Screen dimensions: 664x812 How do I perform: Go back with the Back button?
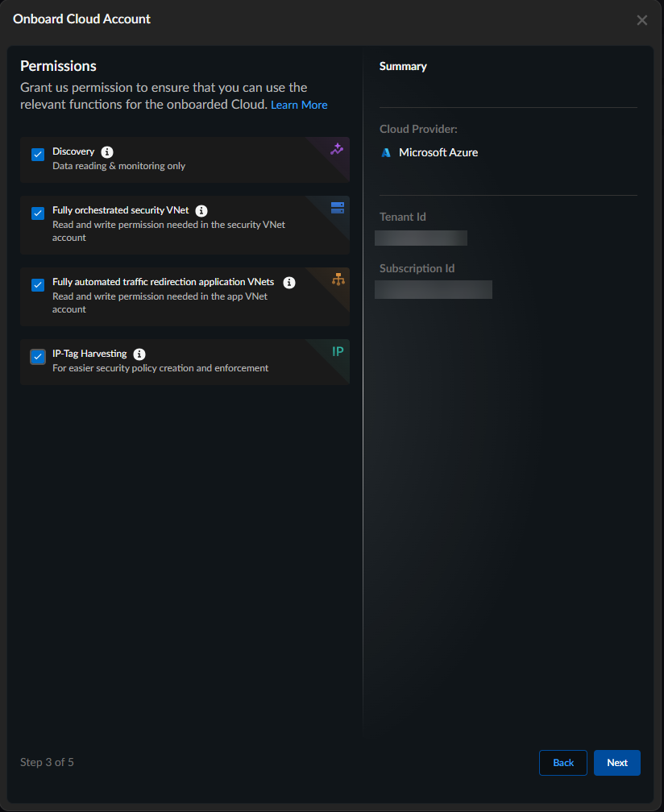click(563, 763)
